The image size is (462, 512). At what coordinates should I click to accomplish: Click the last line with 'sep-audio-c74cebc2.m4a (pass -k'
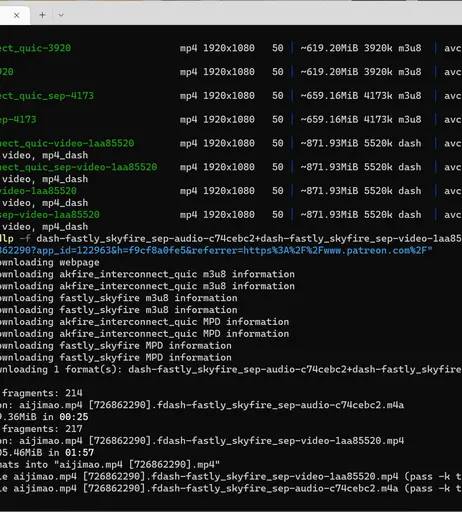231,488
